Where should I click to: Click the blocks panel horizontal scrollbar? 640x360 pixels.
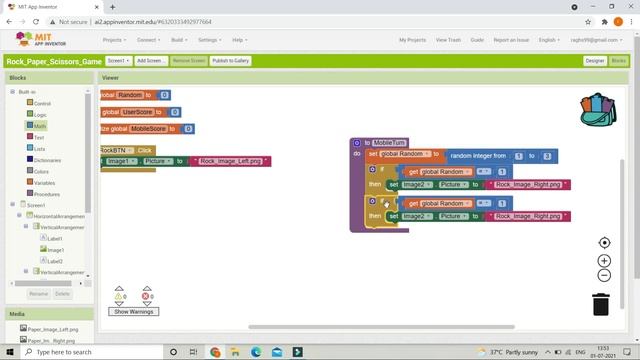pyautogui.click(x=43, y=283)
